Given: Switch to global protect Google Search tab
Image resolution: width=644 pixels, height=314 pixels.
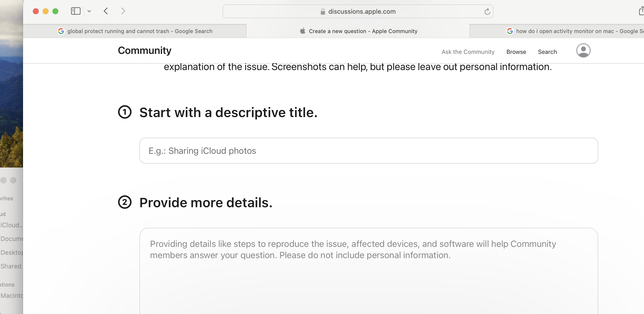Looking at the screenshot, I should click(135, 31).
